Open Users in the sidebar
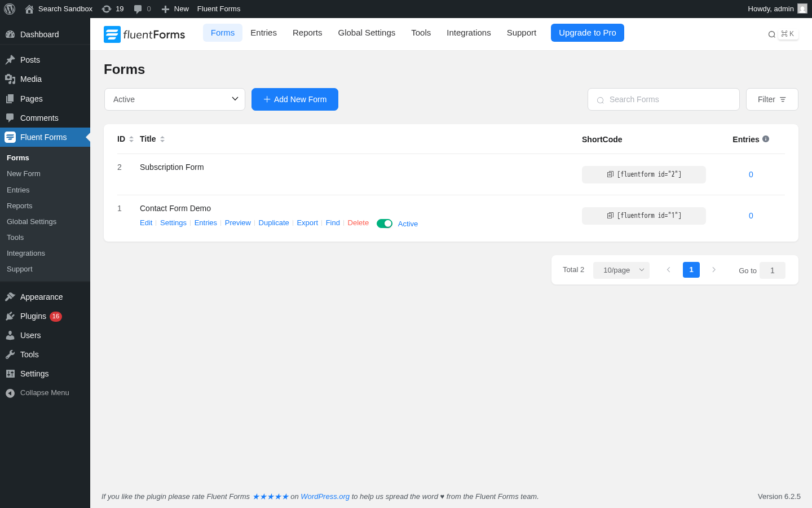812x508 pixels. point(45,335)
